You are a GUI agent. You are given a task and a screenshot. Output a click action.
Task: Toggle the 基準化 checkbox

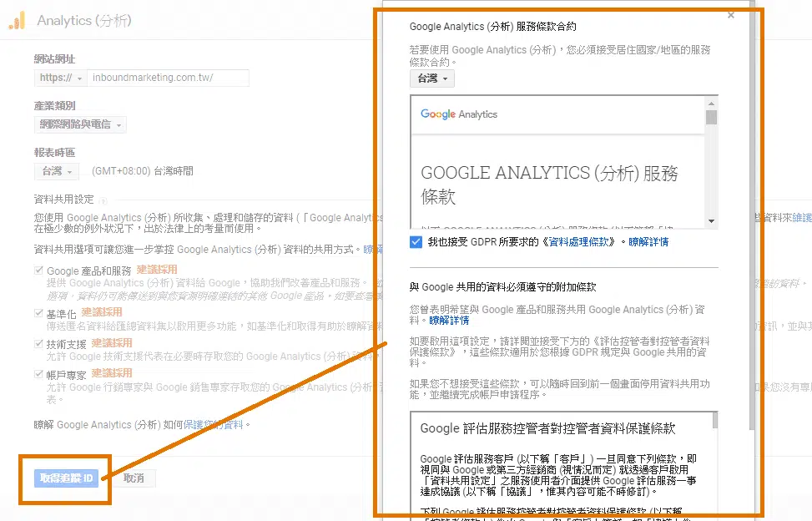(38, 313)
